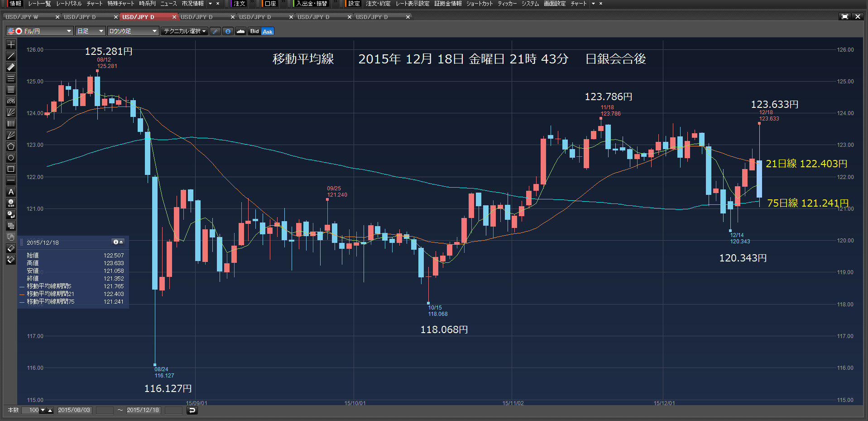Screen dimensions: 868x421
Task: Select the smiley ICON stamp tool
Action: 11,203
